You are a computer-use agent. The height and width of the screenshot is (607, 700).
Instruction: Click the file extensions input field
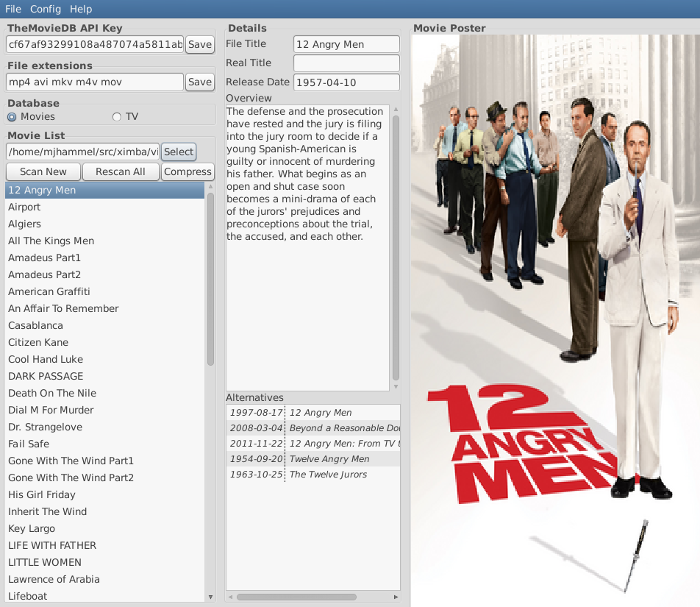coord(95,82)
